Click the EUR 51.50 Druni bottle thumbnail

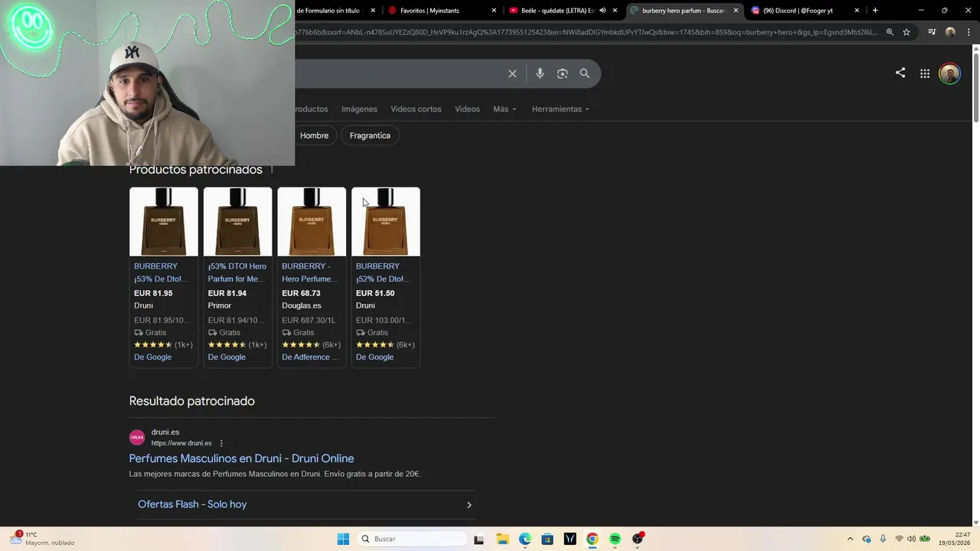pos(386,222)
